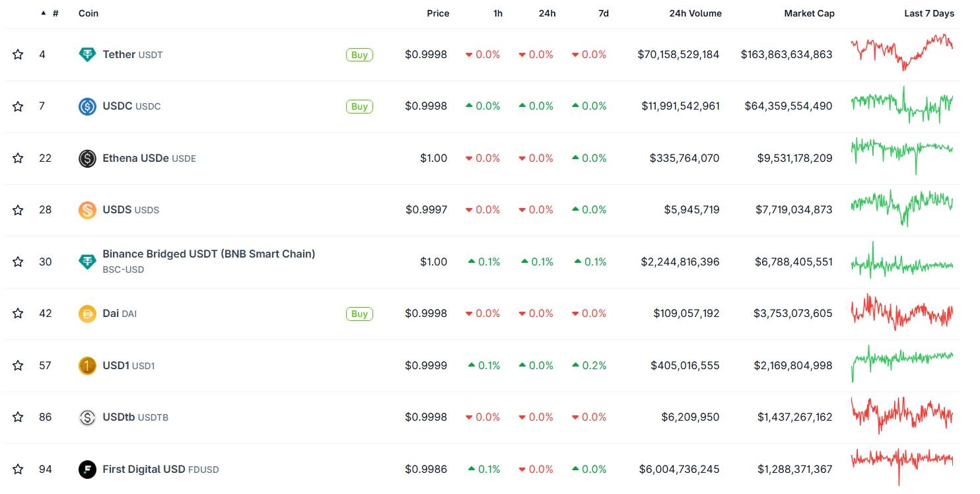Viewport: 980px width, 494px height.
Task: Open First Digital USD FDUSD page
Action: tap(160, 470)
